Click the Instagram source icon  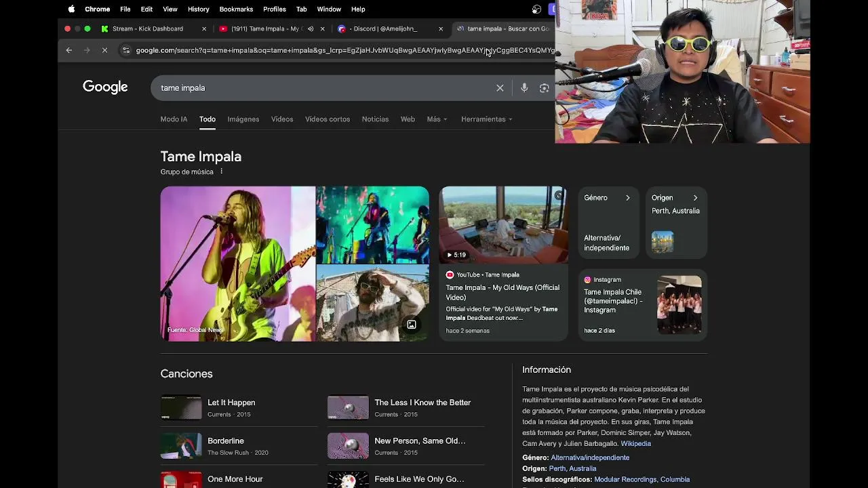point(587,279)
